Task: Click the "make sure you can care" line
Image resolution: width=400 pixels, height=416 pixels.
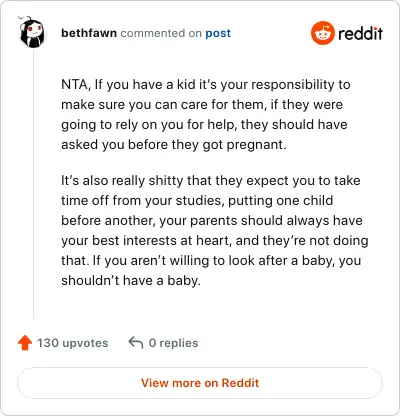Action: [x=202, y=105]
